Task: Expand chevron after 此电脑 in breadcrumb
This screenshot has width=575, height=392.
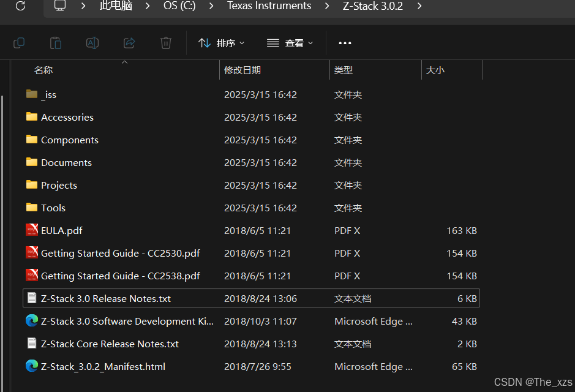Action: [148, 6]
